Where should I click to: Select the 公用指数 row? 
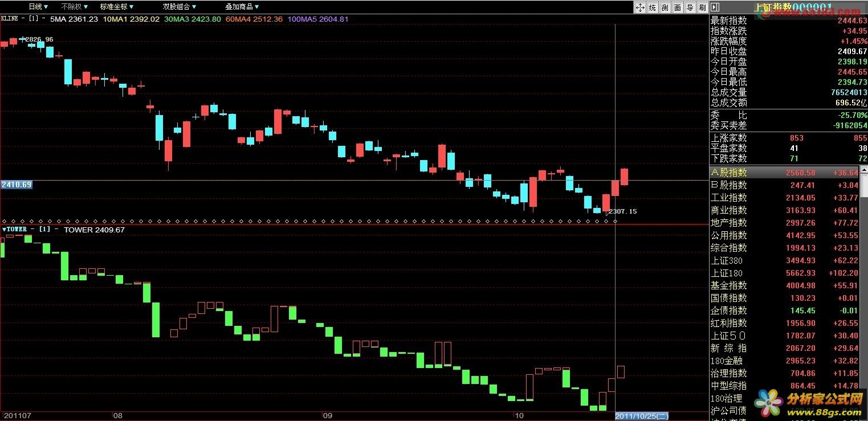784,235
